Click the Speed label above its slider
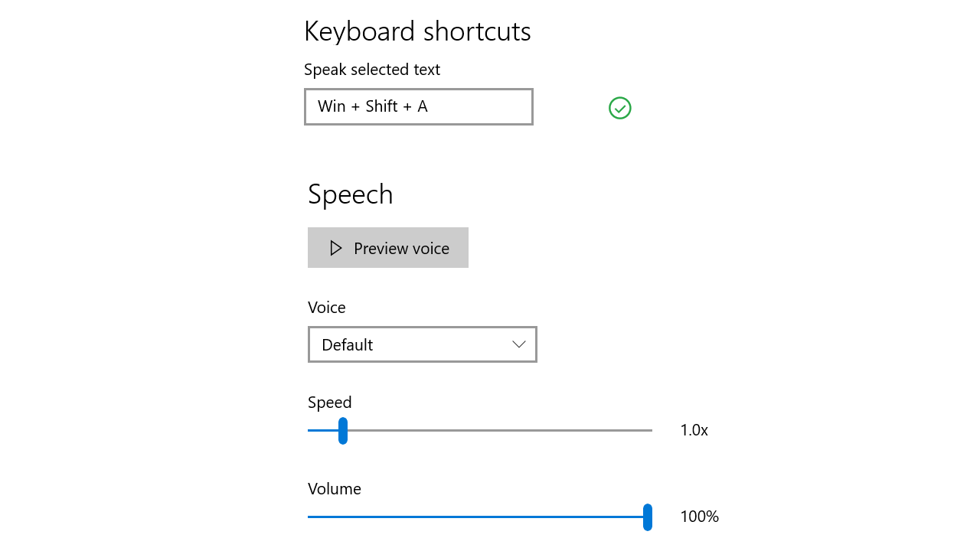 click(x=330, y=403)
